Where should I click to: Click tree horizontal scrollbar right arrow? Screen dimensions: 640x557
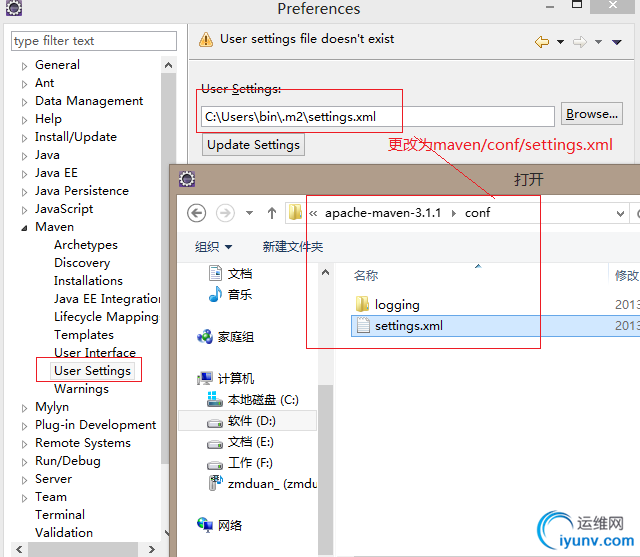click(x=151, y=549)
